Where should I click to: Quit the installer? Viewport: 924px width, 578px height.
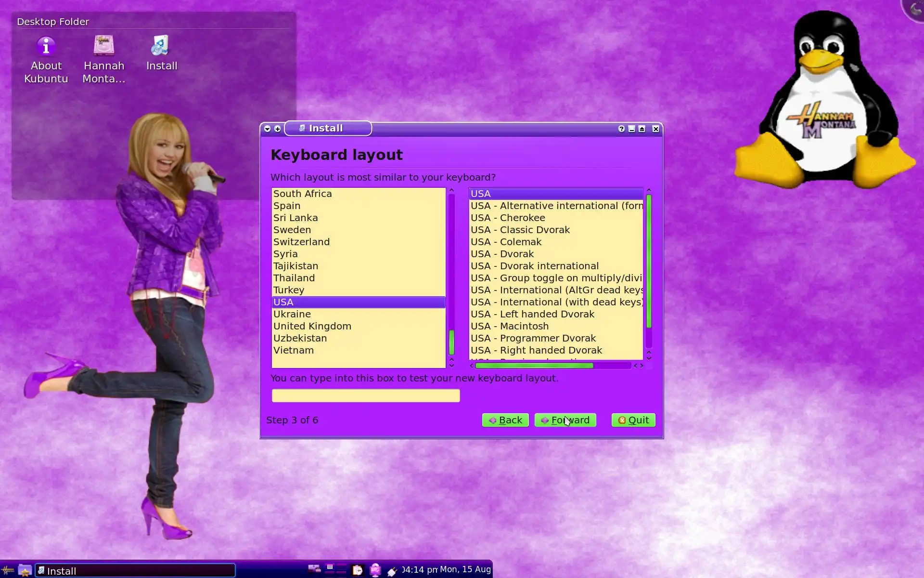click(x=633, y=420)
